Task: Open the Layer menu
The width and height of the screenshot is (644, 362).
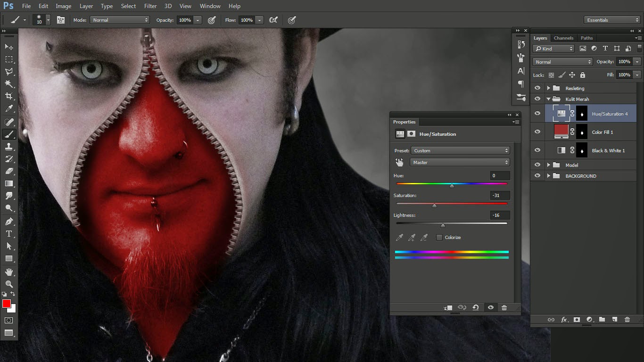Action: [x=86, y=6]
